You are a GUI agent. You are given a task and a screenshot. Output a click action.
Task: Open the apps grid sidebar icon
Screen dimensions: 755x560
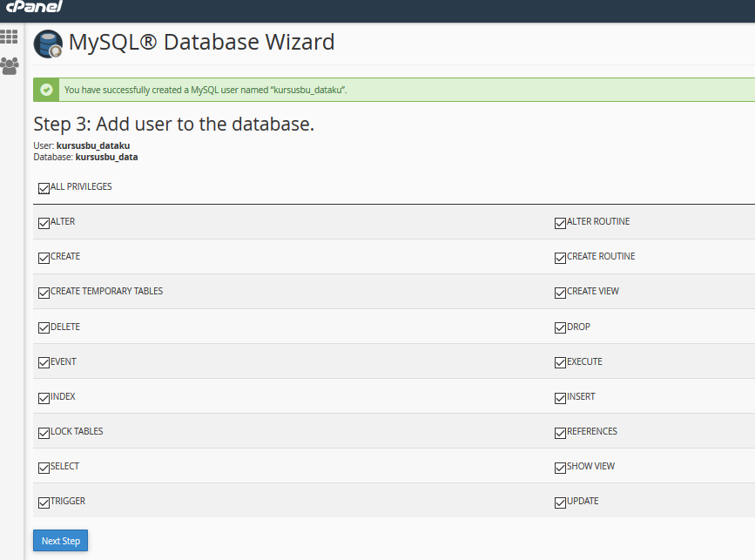point(10,37)
